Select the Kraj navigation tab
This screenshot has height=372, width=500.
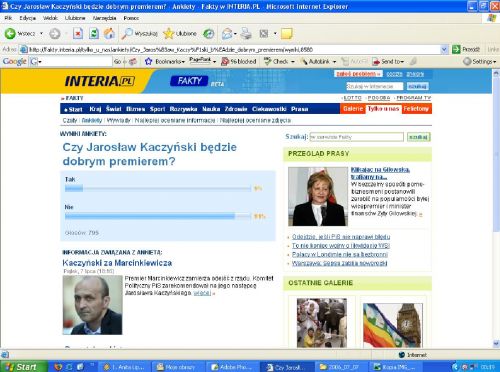click(x=95, y=109)
